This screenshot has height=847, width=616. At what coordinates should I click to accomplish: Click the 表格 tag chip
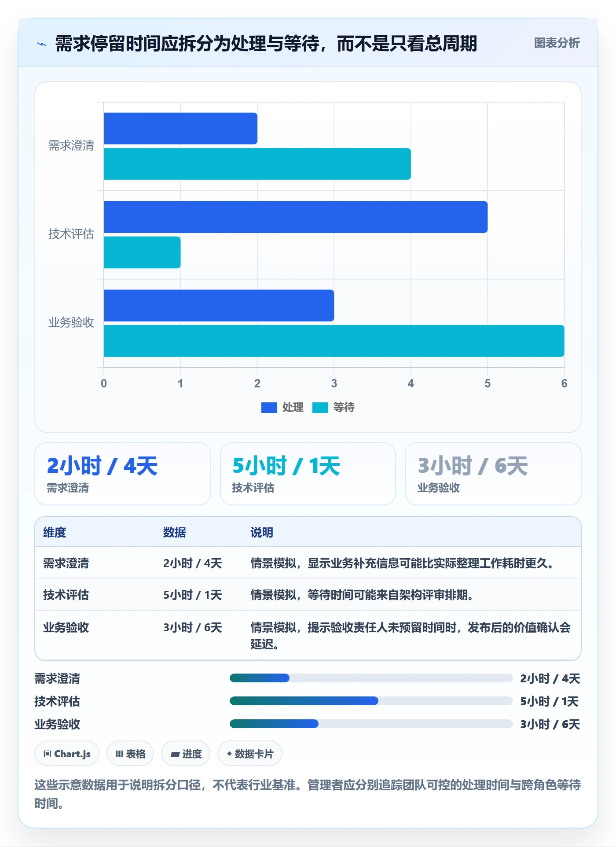(130, 754)
